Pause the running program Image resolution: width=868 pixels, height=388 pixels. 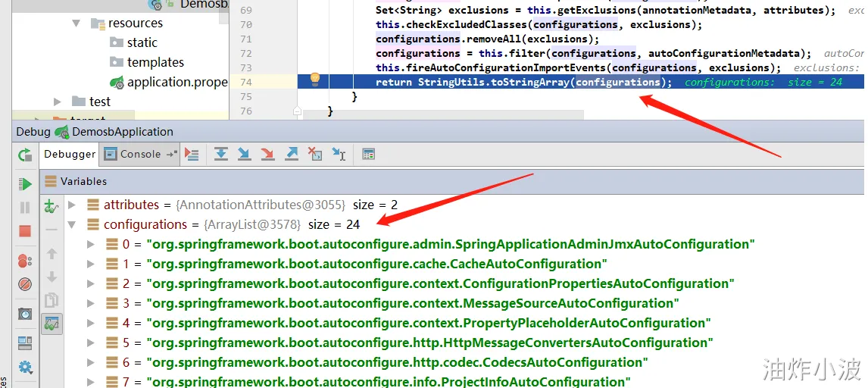click(x=25, y=208)
